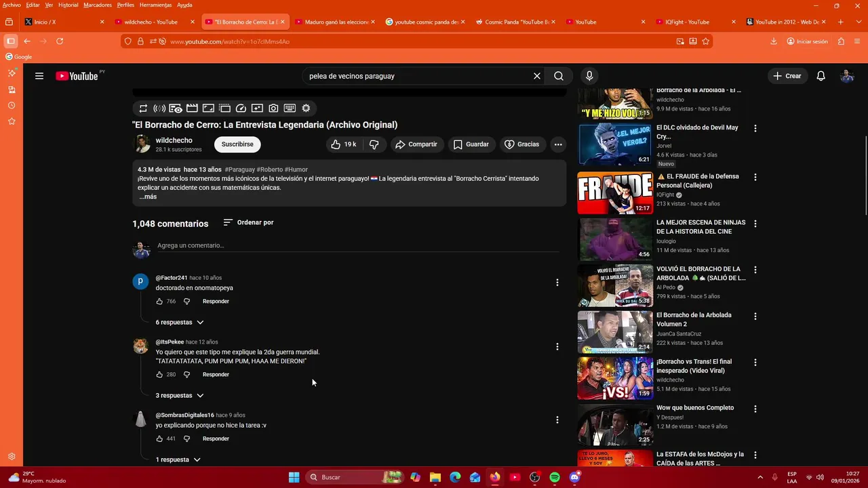Expand 1 respuesta under SombrasDigitales16
Viewport: 868px width, 488px height.
pyautogui.click(x=178, y=460)
